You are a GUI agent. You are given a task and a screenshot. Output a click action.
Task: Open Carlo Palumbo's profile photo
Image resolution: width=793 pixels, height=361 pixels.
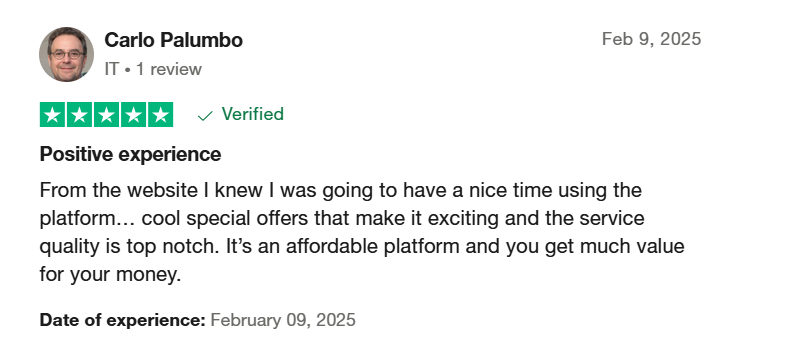pos(66,54)
